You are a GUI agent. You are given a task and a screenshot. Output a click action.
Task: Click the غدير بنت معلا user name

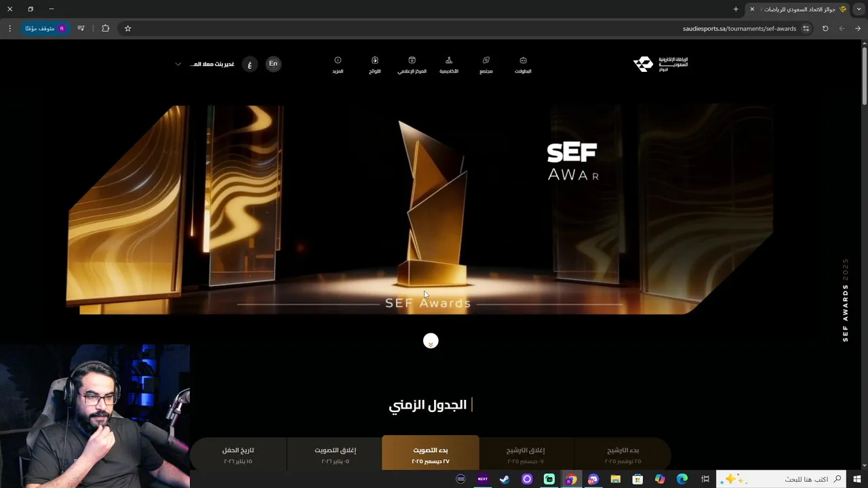[212, 64]
